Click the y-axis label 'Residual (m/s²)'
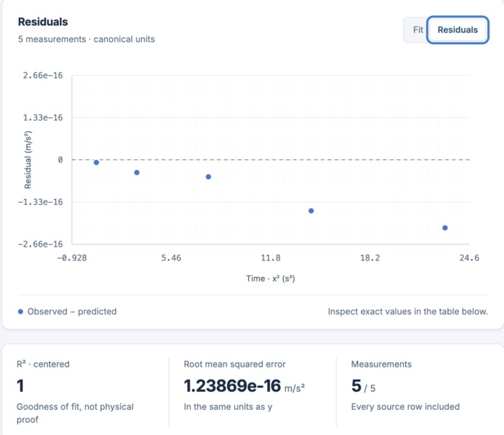The image size is (504, 435). pos(28,159)
